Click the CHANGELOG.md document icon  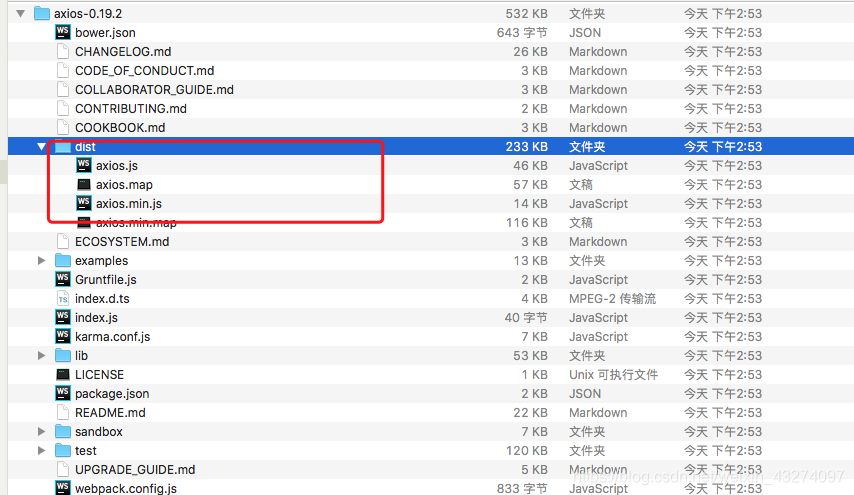coord(63,51)
